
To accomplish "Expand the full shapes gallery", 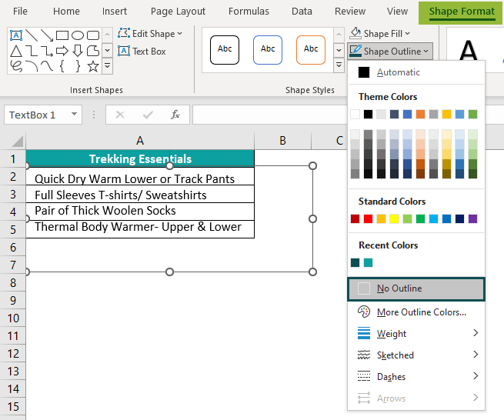I will (108, 66).
